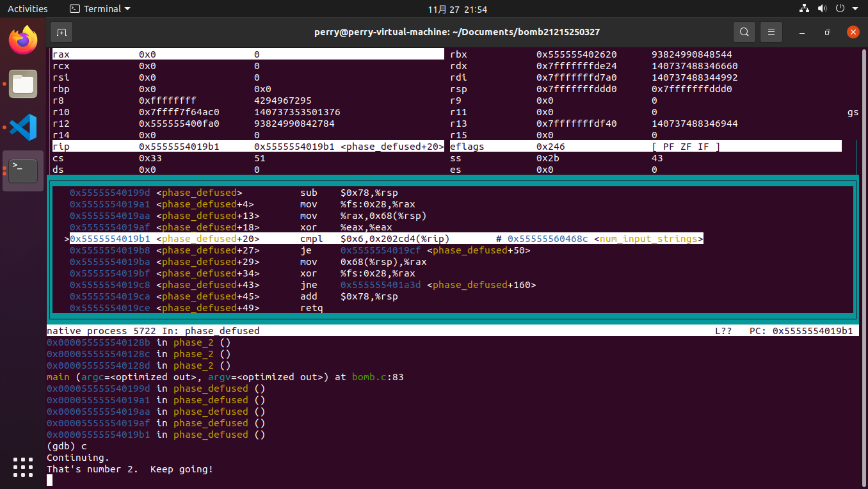Click address 0x5555554019a1 in disassembly
868x489 pixels.
(x=110, y=204)
